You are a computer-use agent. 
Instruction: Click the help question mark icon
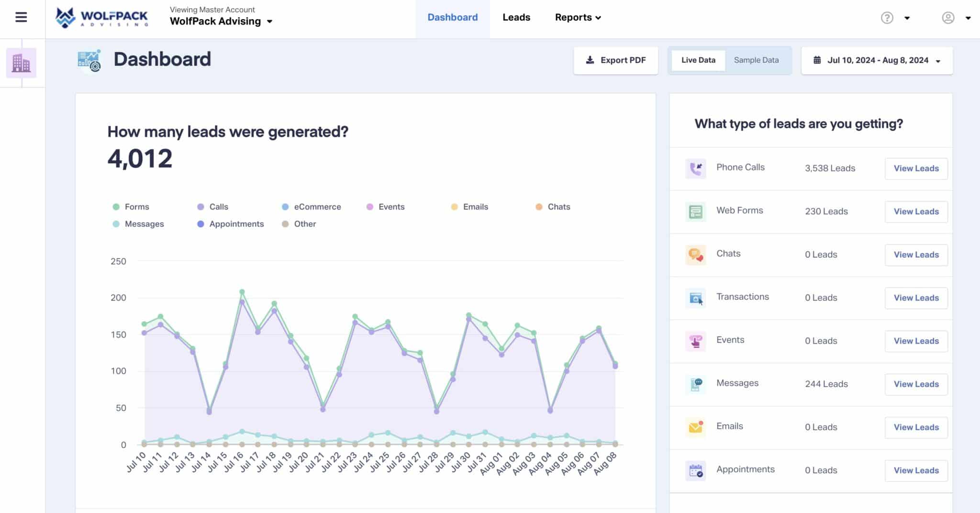[x=887, y=18]
